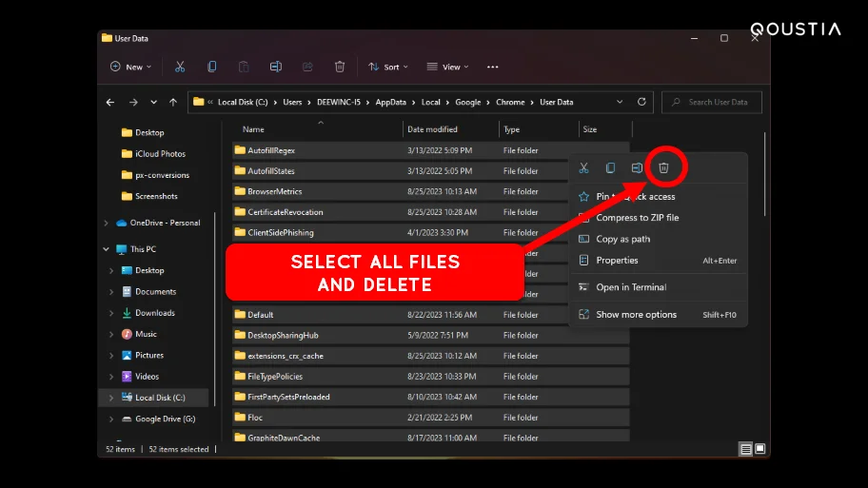Click the Local Disk (C:) breadcrumb
Viewport: 868px width, 488px height.
(243, 103)
